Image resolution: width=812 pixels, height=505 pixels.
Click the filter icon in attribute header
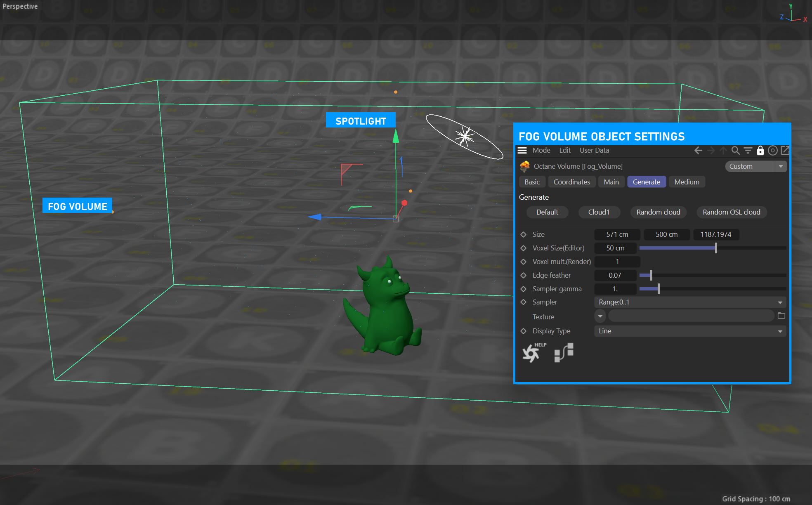748,151
